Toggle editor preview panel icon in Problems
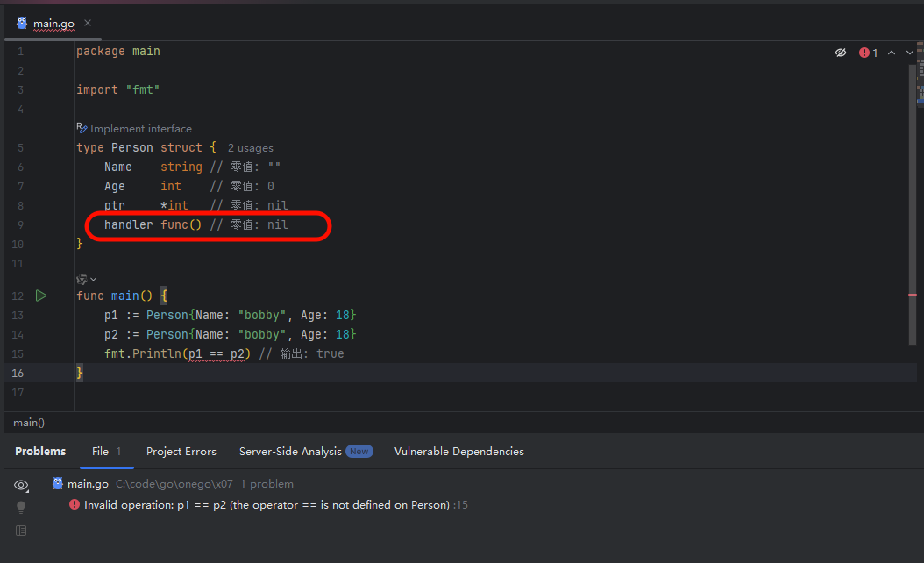 pos(21,531)
